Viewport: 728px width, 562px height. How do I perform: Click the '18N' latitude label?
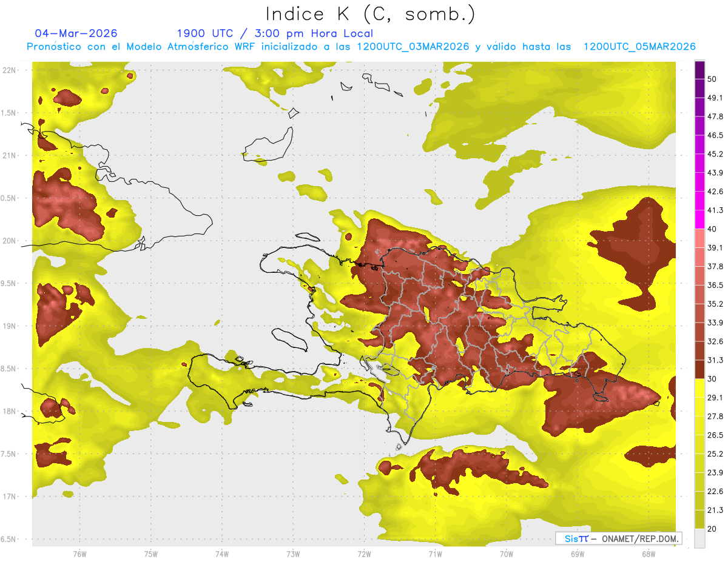(9, 411)
